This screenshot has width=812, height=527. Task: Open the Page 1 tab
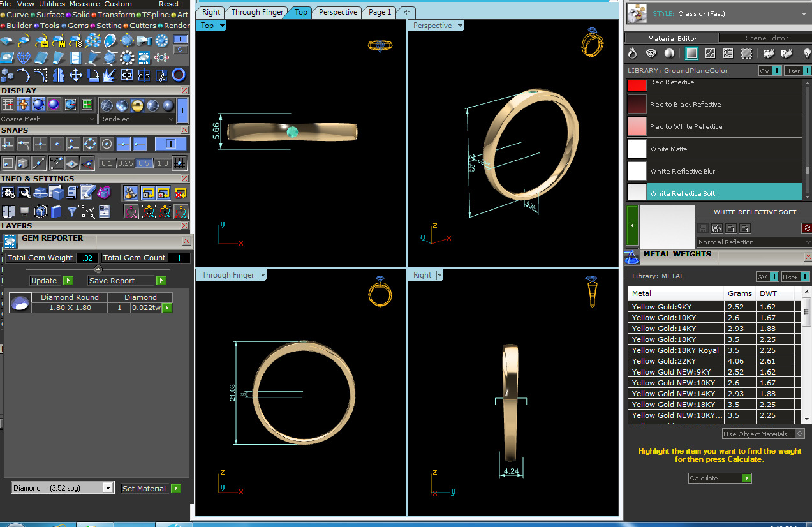[380, 12]
